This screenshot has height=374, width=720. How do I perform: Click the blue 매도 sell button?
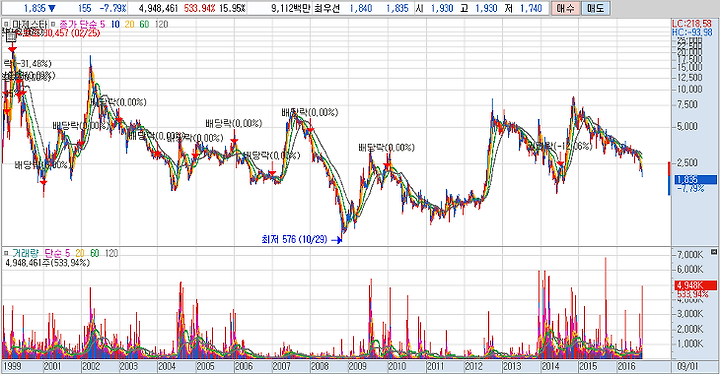[596, 8]
